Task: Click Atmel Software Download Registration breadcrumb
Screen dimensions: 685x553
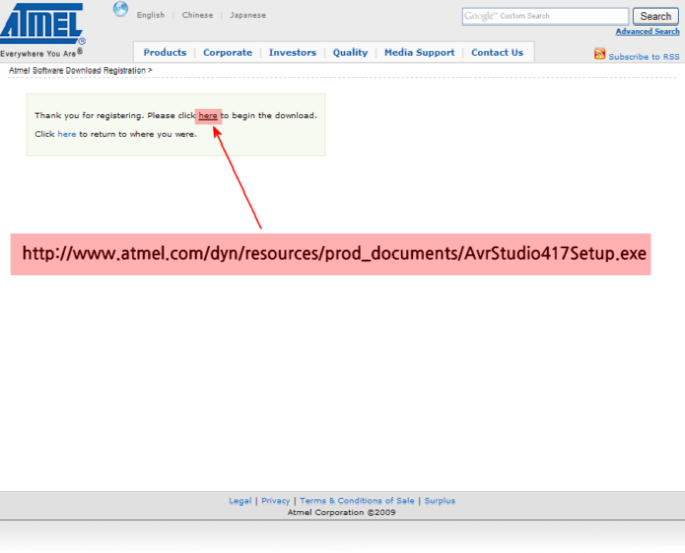Action: (77, 70)
